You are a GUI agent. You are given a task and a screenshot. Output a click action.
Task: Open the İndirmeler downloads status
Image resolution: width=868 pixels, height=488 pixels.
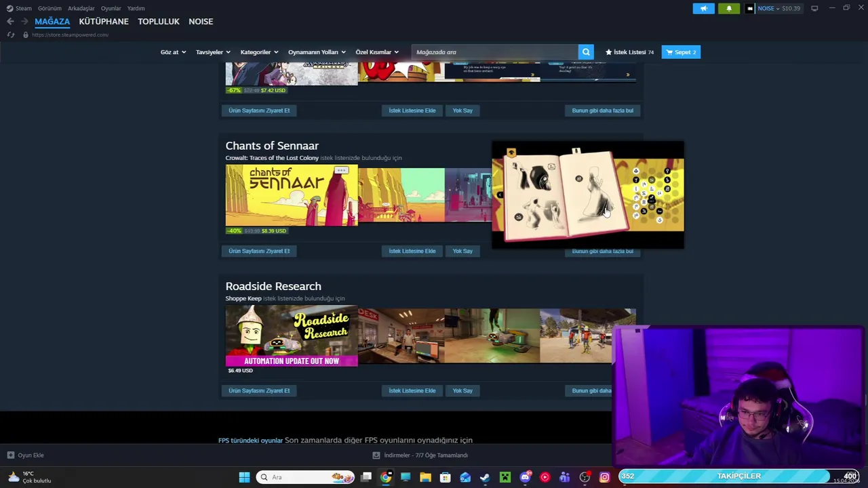click(x=420, y=455)
